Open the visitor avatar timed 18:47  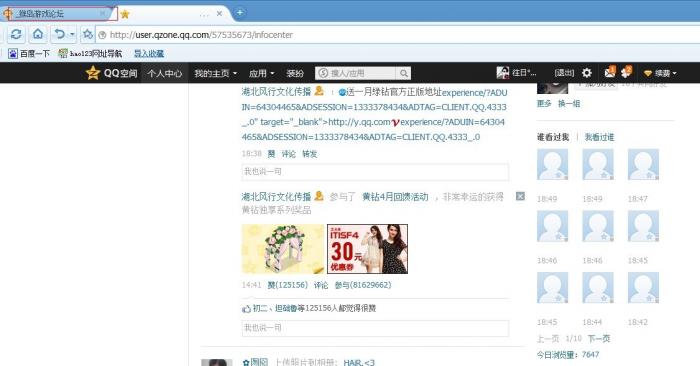click(x=643, y=164)
